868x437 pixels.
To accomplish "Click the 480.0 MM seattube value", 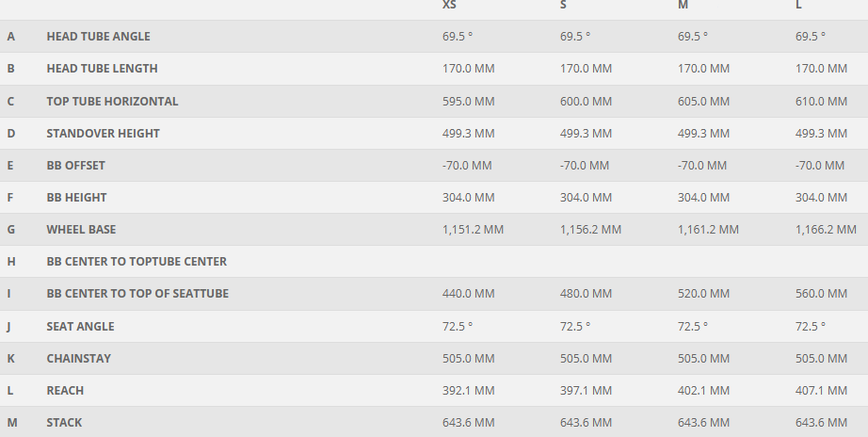I will [x=586, y=294].
